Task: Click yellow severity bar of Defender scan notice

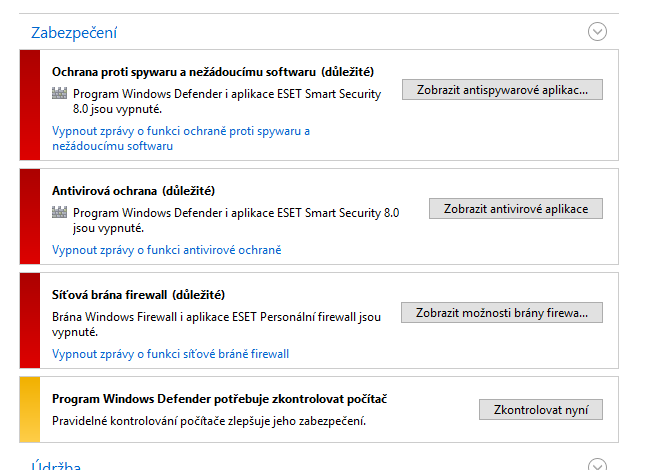Action: (29, 409)
